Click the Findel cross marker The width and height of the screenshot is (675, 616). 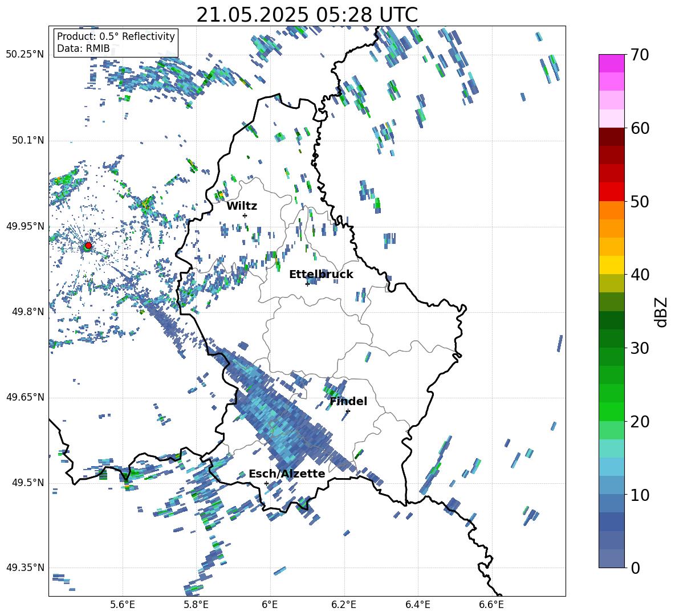pyautogui.click(x=348, y=411)
